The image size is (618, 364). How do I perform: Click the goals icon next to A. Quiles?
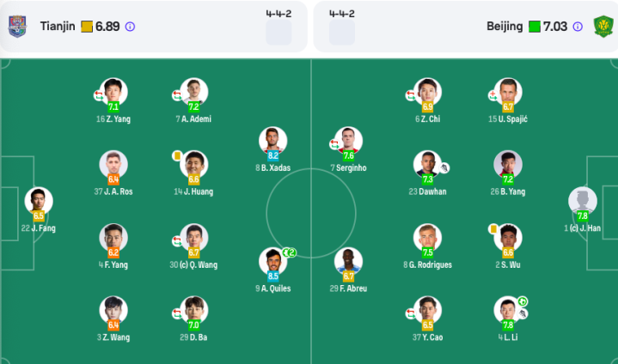(290, 252)
